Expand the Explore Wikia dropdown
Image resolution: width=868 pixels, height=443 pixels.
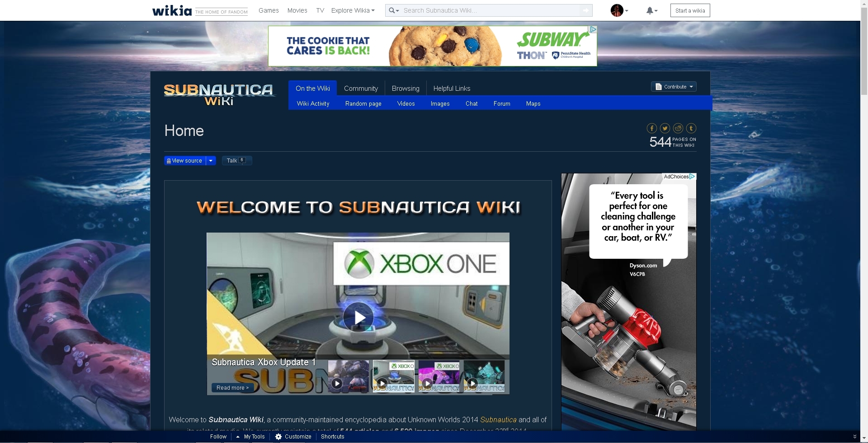pyautogui.click(x=353, y=10)
